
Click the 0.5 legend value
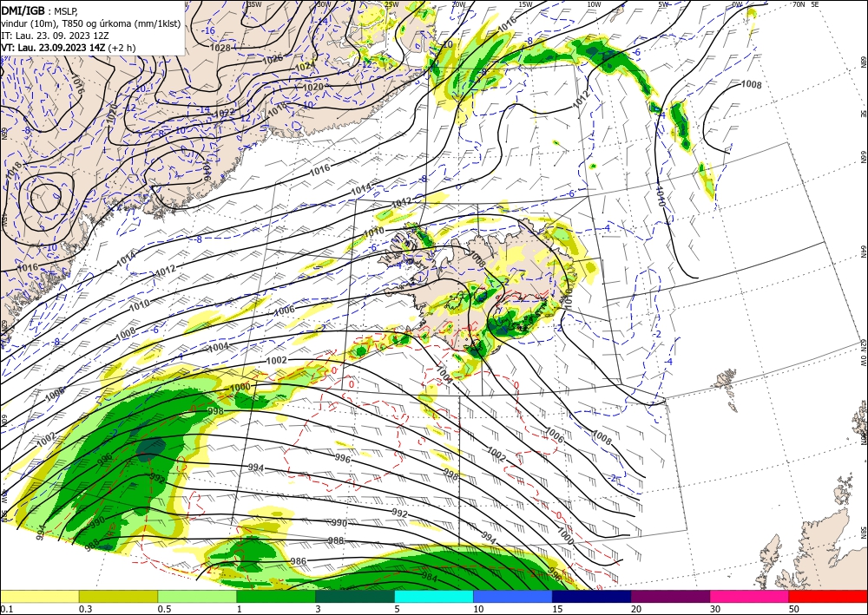163,609
